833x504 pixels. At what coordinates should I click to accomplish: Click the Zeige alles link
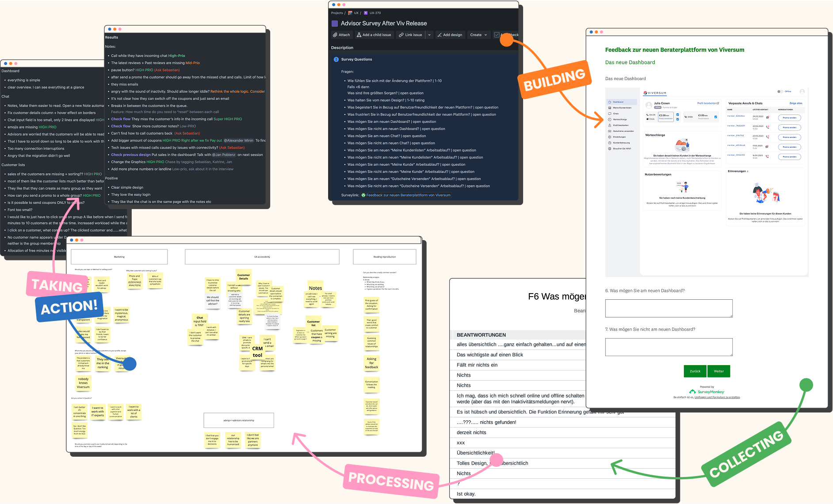pyautogui.click(x=796, y=103)
